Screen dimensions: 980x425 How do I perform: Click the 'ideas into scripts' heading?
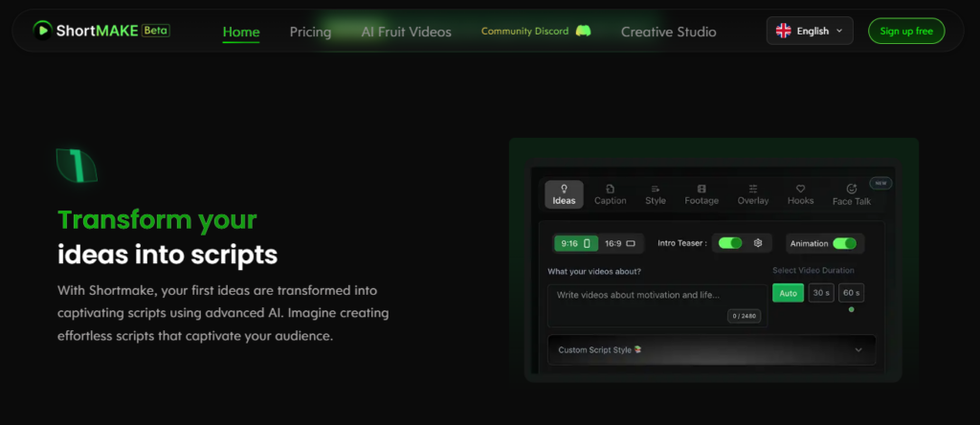point(167,255)
